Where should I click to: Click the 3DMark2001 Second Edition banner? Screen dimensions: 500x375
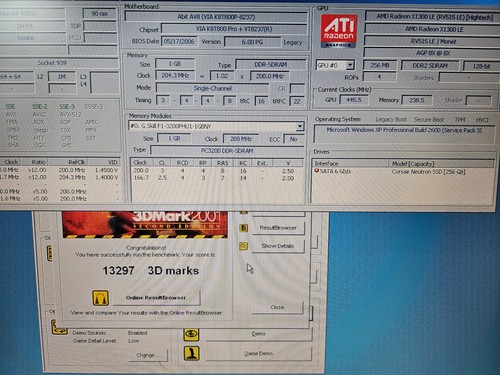[x=145, y=224]
